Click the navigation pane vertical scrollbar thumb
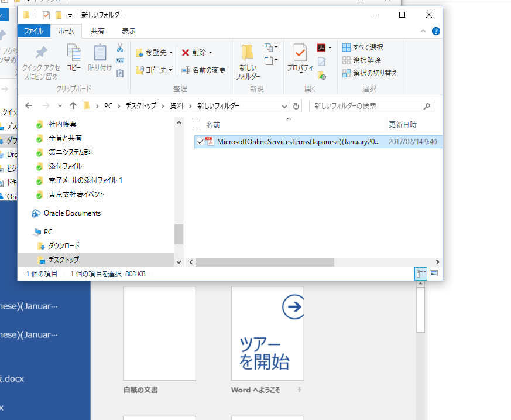This screenshot has height=420, width=511. 179,234
